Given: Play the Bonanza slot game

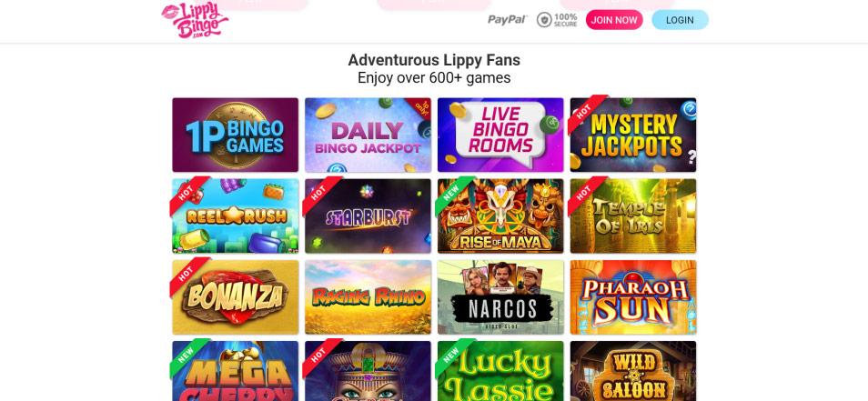Looking at the screenshot, I should coord(236,297).
